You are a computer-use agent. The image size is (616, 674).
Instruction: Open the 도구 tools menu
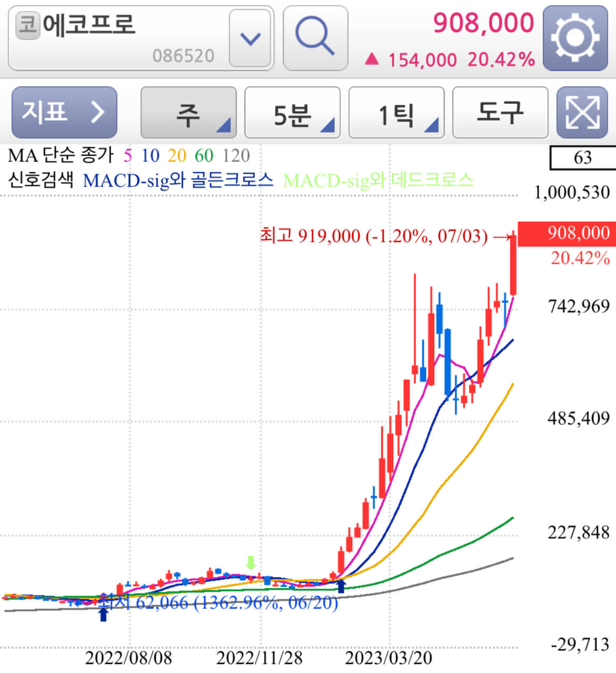(500, 112)
